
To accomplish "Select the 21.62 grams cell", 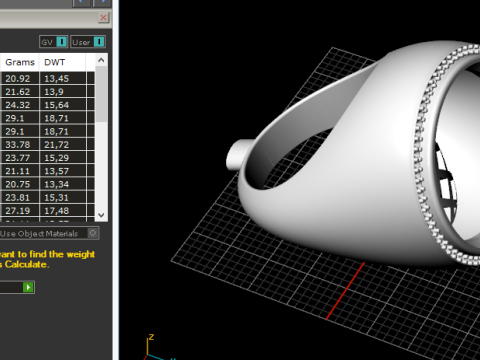I will (x=20, y=92).
